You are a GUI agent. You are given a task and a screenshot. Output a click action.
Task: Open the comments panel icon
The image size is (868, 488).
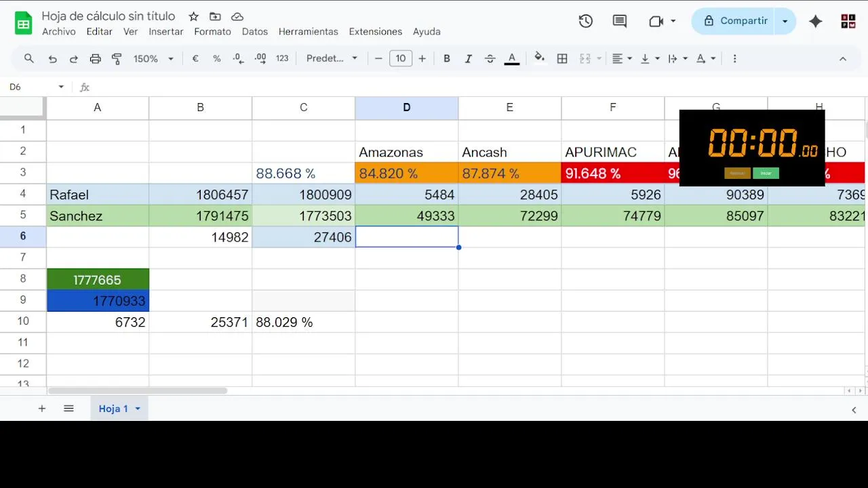tap(620, 21)
